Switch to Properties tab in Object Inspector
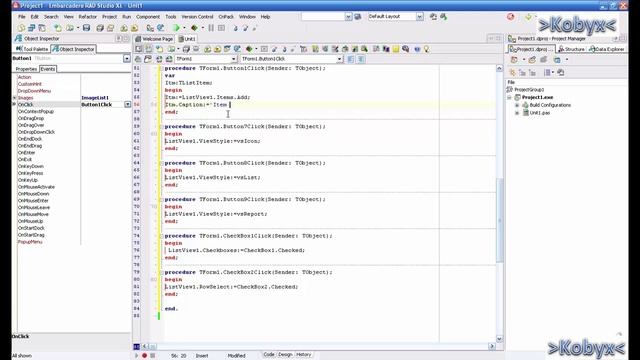 coord(26,69)
